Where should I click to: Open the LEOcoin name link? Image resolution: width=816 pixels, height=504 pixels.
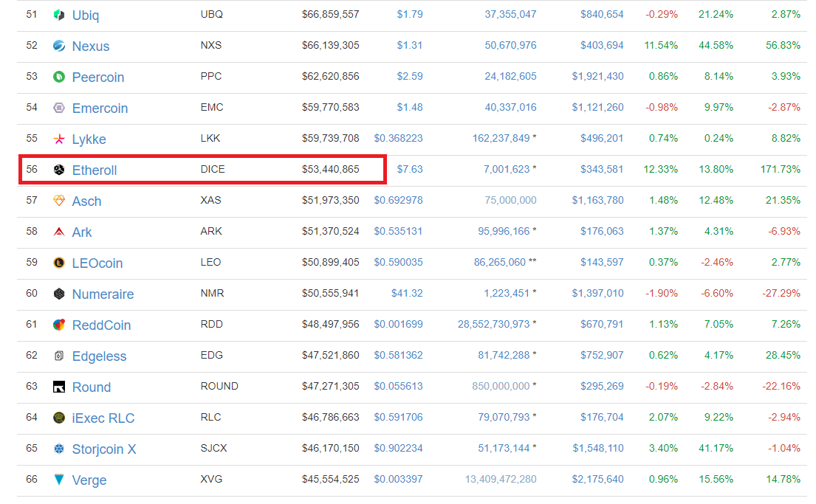click(x=97, y=263)
